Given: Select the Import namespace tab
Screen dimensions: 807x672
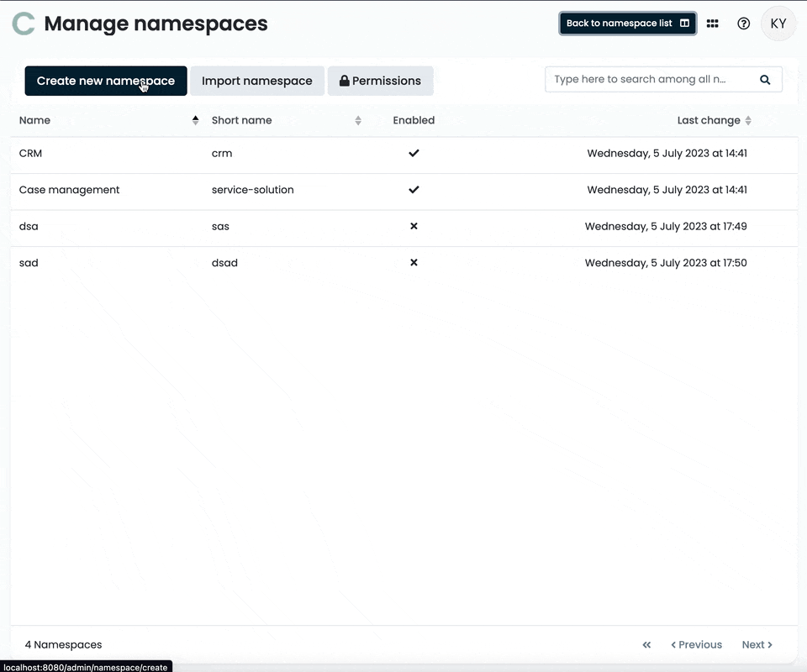Looking at the screenshot, I should point(257,81).
